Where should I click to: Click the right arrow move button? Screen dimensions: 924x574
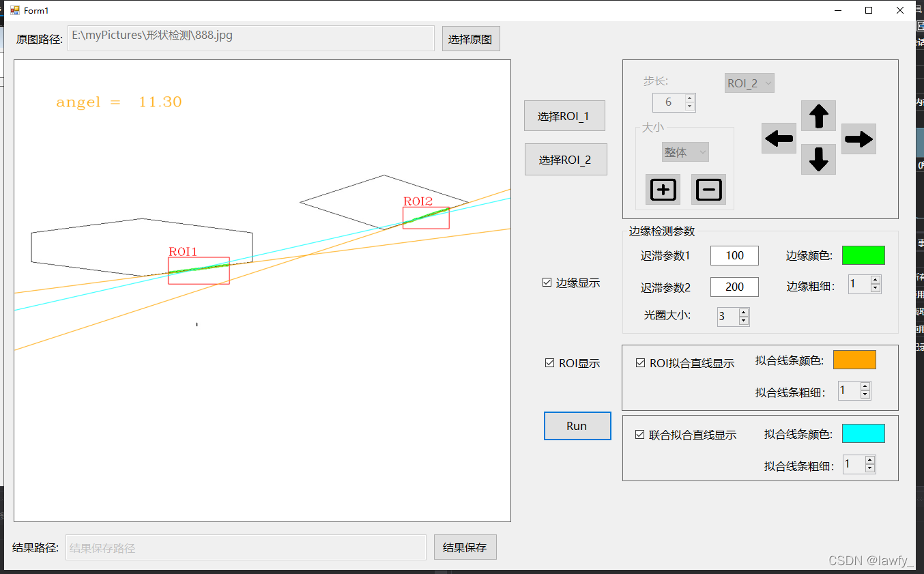(858, 139)
